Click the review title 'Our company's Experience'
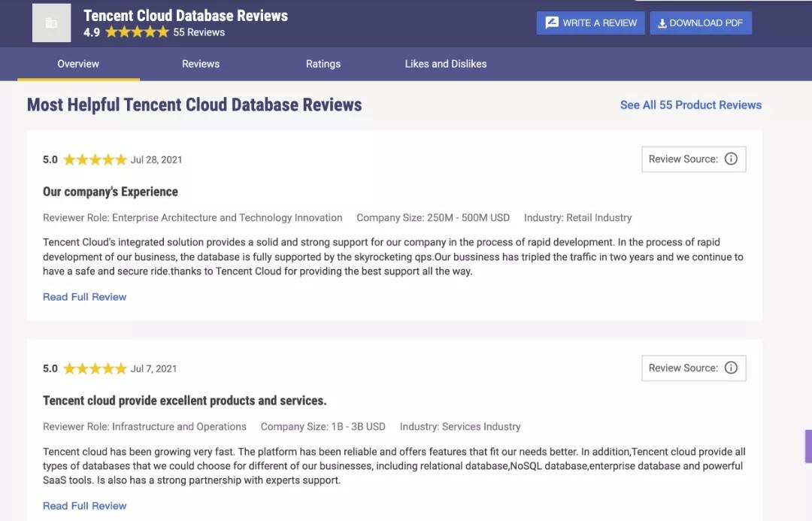This screenshot has width=812, height=521. coord(111,192)
